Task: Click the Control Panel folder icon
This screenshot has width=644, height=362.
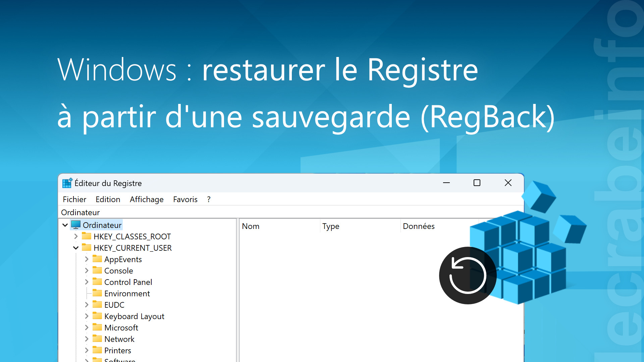Action: (97, 282)
